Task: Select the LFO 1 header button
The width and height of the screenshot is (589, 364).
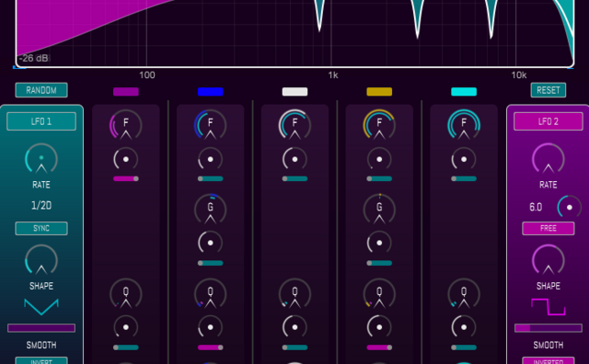Action: pos(41,121)
